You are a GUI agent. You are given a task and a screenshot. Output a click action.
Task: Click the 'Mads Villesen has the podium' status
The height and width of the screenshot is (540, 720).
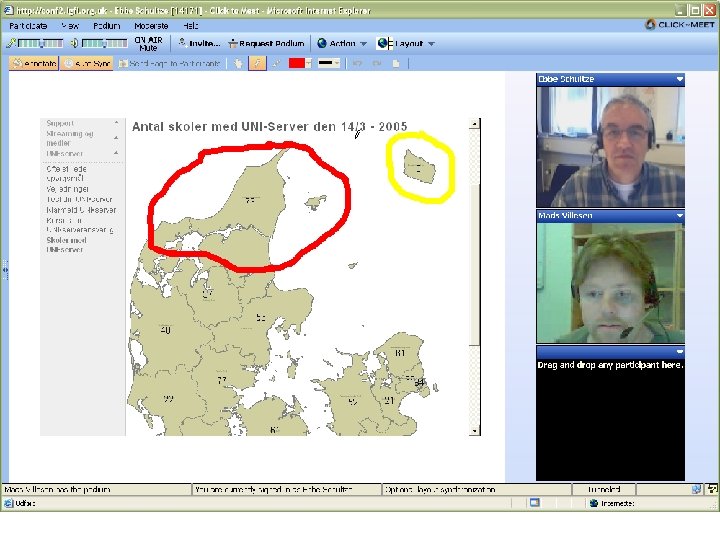tap(57, 489)
